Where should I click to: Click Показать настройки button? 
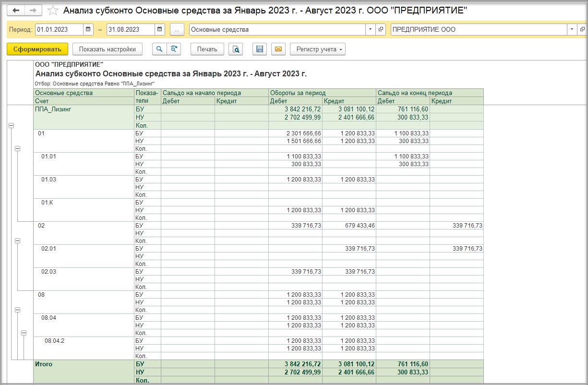coord(107,49)
